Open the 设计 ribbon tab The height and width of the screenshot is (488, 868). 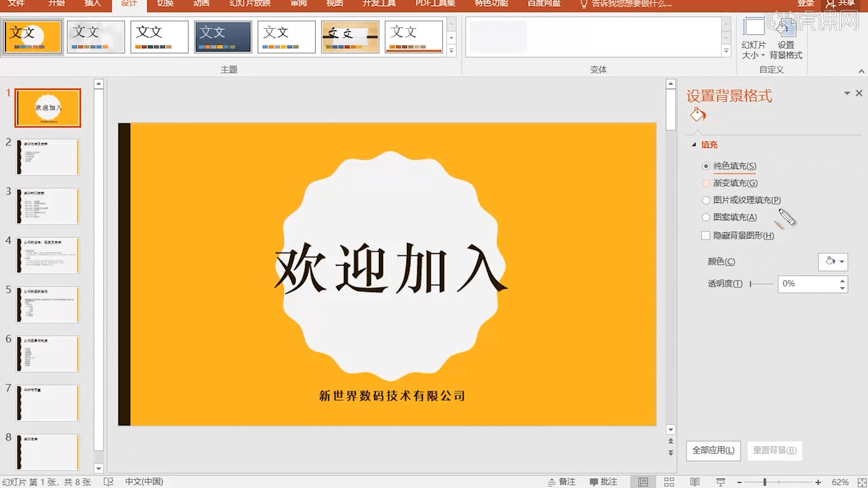pyautogui.click(x=129, y=4)
